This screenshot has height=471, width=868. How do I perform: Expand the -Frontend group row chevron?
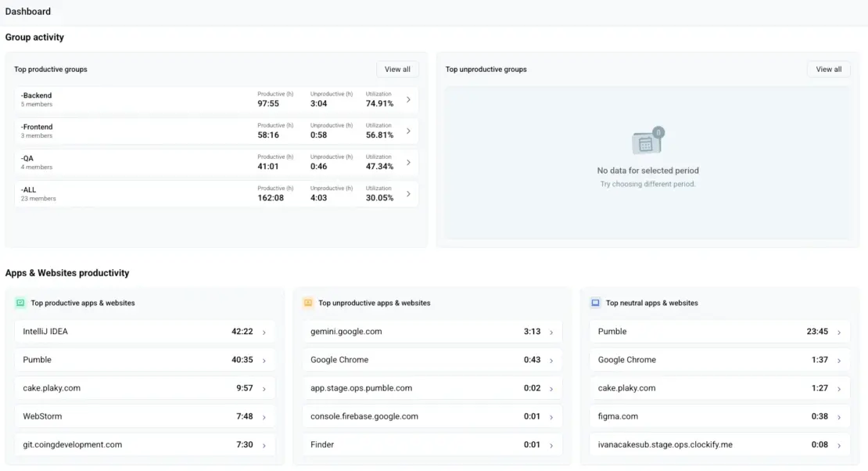(408, 131)
